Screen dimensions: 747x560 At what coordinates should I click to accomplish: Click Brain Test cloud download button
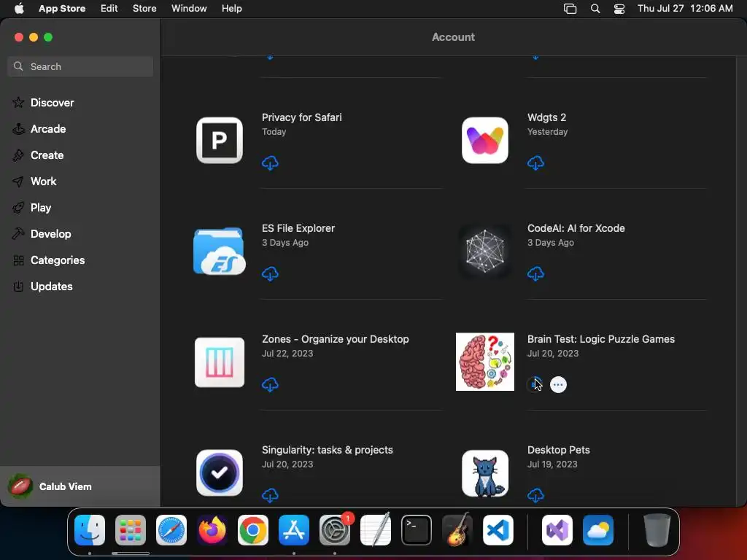click(x=535, y=384)
